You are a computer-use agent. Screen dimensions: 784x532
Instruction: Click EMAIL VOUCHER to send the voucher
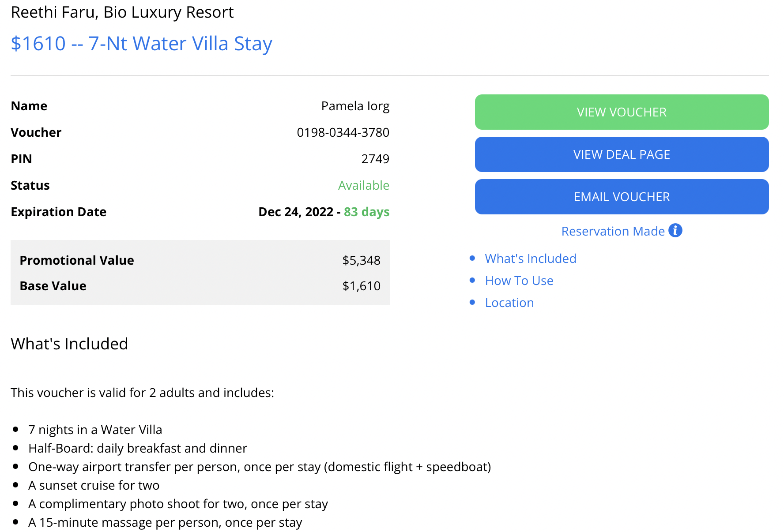pyautogui.click(x=621, y=196)
